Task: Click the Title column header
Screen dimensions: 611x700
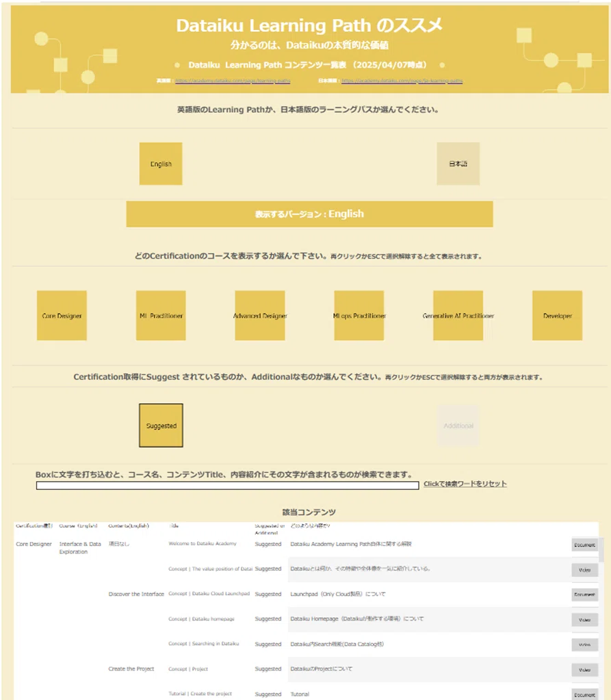Action: 174,526
